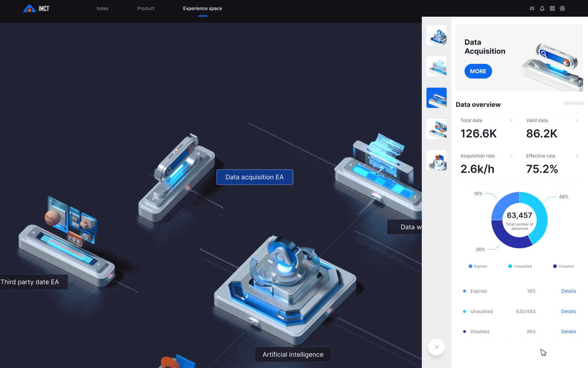Click the bullet dot in the Unaudited row

click(x=465, y=311)
